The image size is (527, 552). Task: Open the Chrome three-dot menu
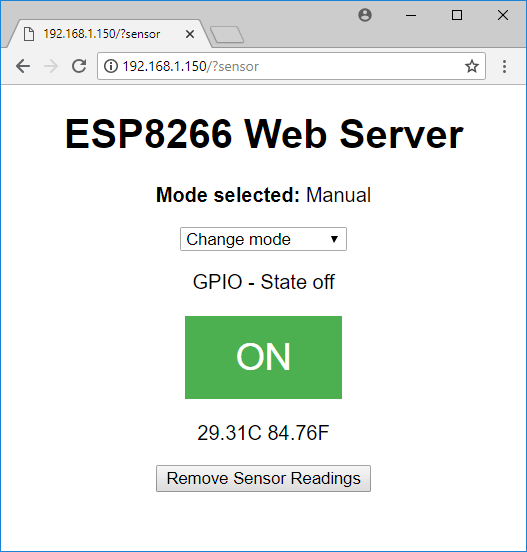(x=504, y=67)
